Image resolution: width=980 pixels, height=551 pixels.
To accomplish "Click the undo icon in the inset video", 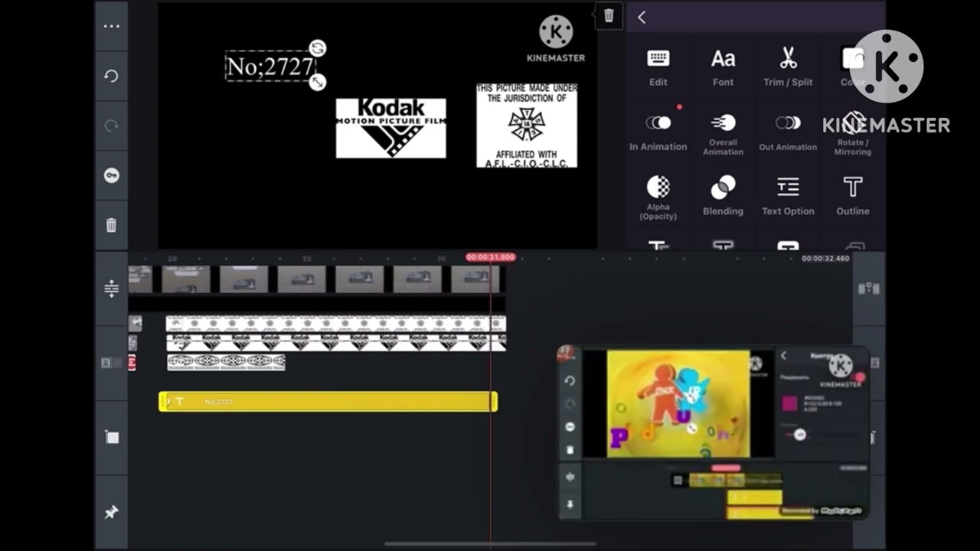I will coord(570,380).
